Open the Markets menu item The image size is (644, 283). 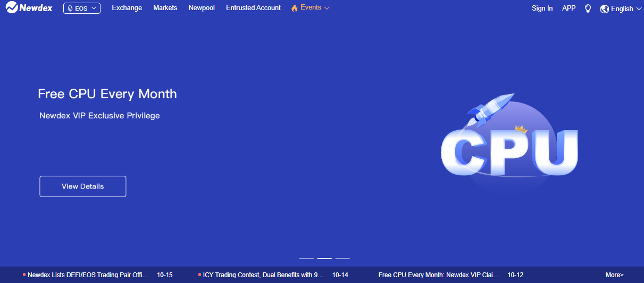(165, 8)
